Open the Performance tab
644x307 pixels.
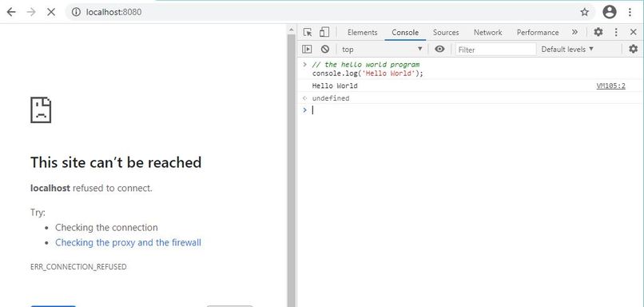[x=538, y=33]
